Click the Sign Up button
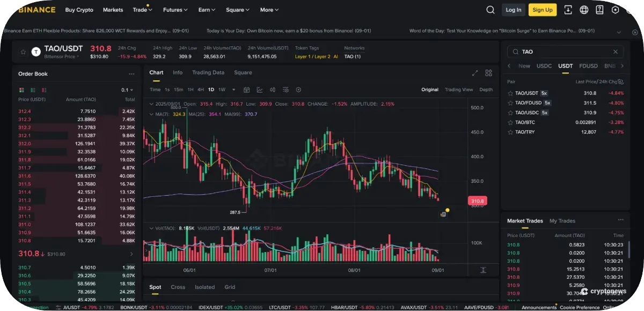Viewport: 644px width, 311px height. point(542,9)
